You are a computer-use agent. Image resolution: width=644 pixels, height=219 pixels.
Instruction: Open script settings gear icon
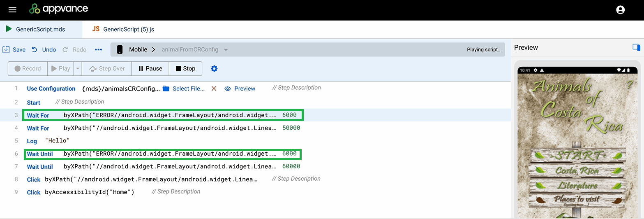pyautogui.click(x=214, y=68)
